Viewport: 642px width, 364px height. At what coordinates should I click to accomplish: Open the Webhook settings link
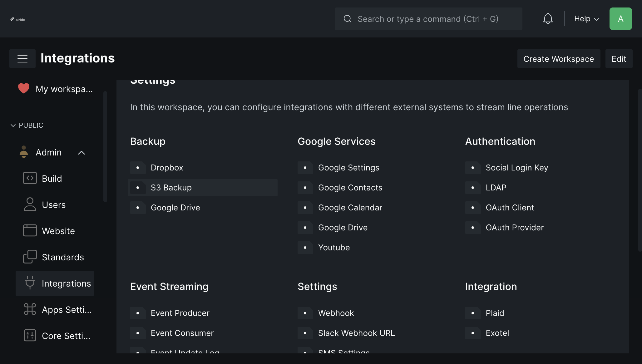(336, 313)
